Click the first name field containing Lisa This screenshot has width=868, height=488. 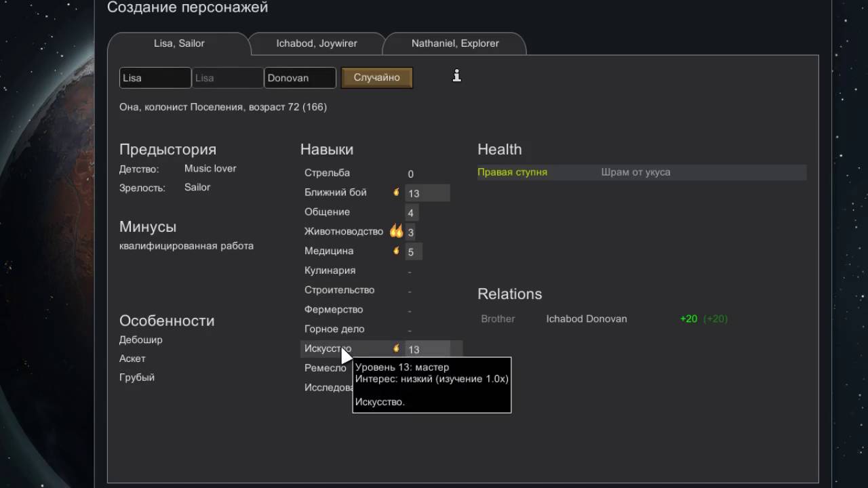click(x=155, y=78)
